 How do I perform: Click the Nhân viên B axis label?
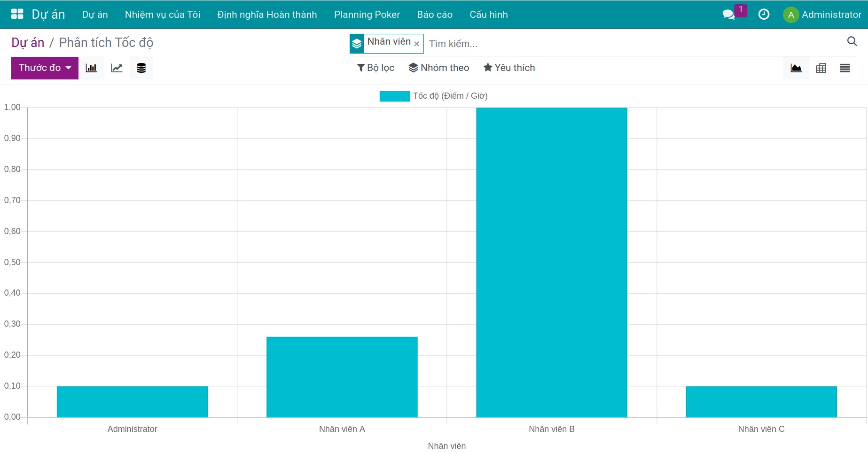click(x=552, y=429)
